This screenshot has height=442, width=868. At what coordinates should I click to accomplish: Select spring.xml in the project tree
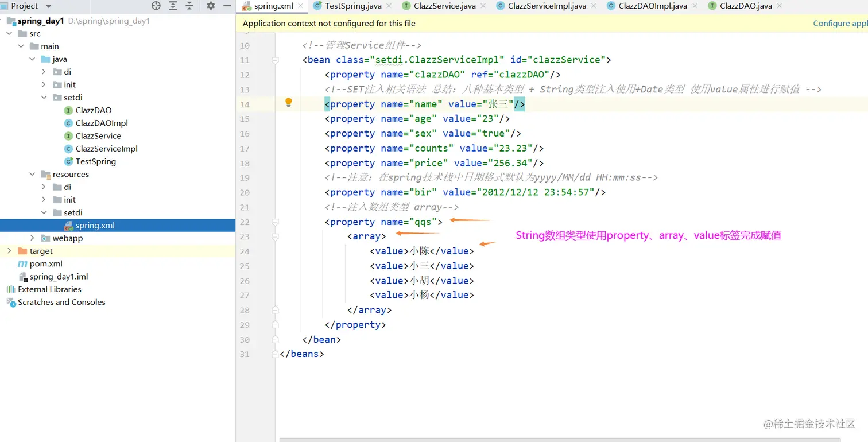tap(118, 226)
